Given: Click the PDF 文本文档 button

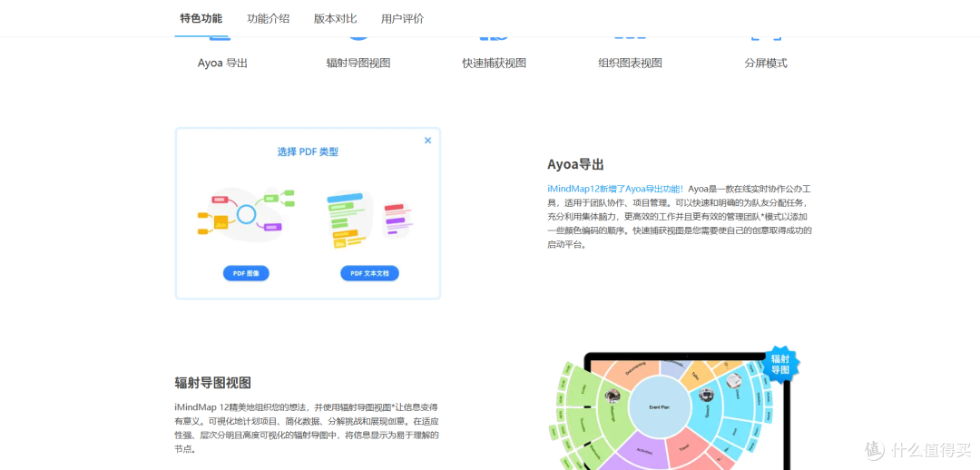Looking at the screenshot, I should 369,273.
